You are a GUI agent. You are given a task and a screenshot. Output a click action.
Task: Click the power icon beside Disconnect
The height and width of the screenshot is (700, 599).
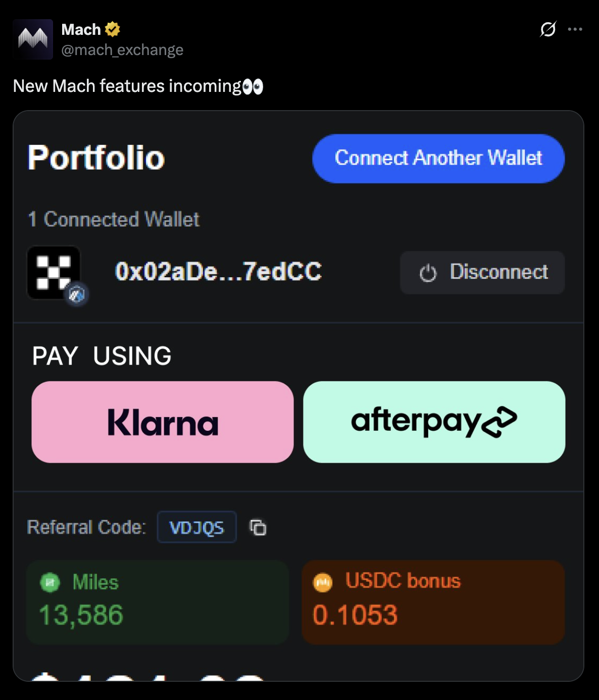(428, 273)
